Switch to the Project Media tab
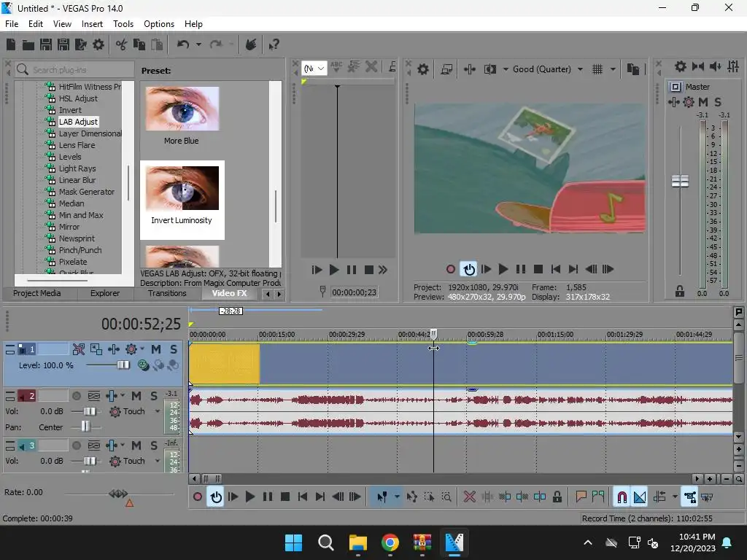The width and height of the screenshot is (747, 560). tap(37, 293)
